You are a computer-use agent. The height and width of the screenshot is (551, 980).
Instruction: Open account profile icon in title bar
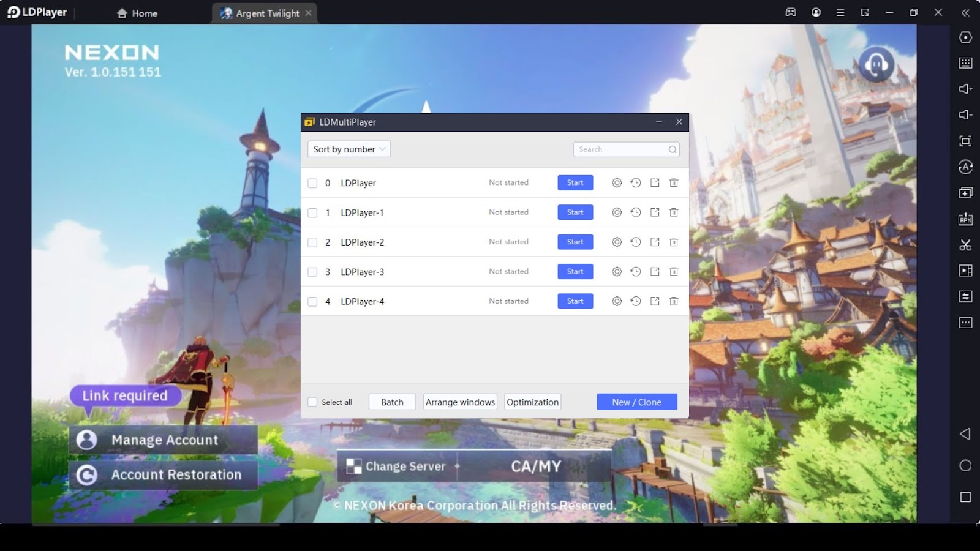816,12
